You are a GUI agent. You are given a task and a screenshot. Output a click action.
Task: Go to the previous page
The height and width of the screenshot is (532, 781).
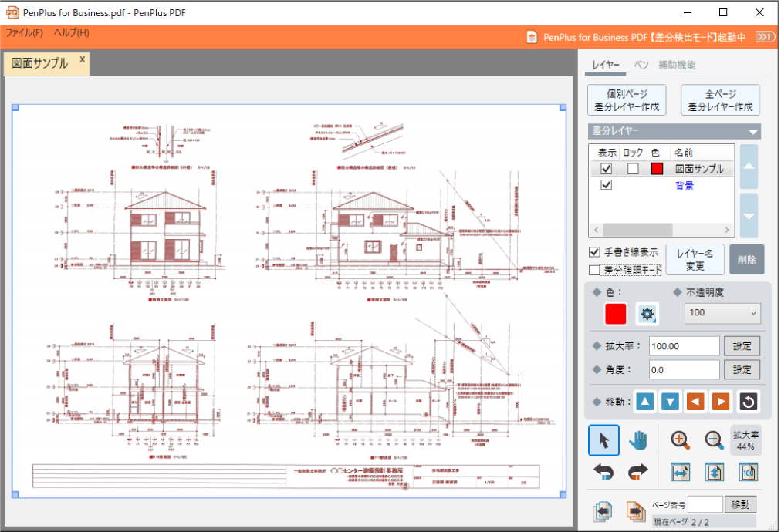click(603, 511)
